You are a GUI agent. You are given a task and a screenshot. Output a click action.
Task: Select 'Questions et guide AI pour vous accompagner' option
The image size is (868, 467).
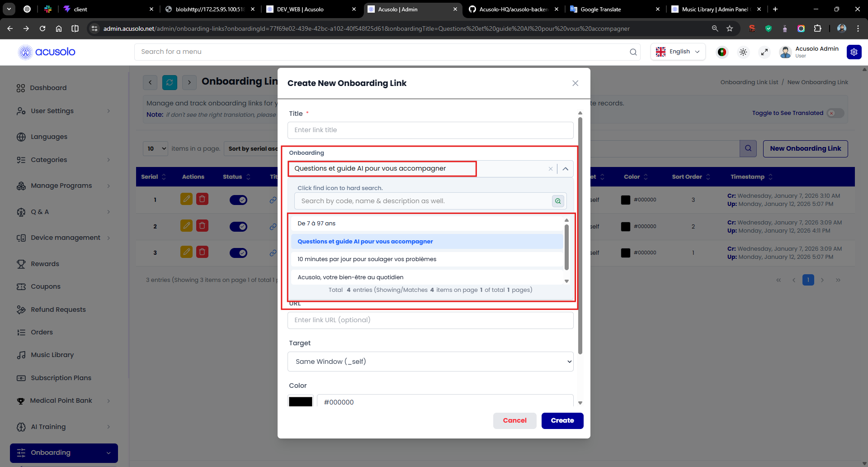(x=427, y=242)
